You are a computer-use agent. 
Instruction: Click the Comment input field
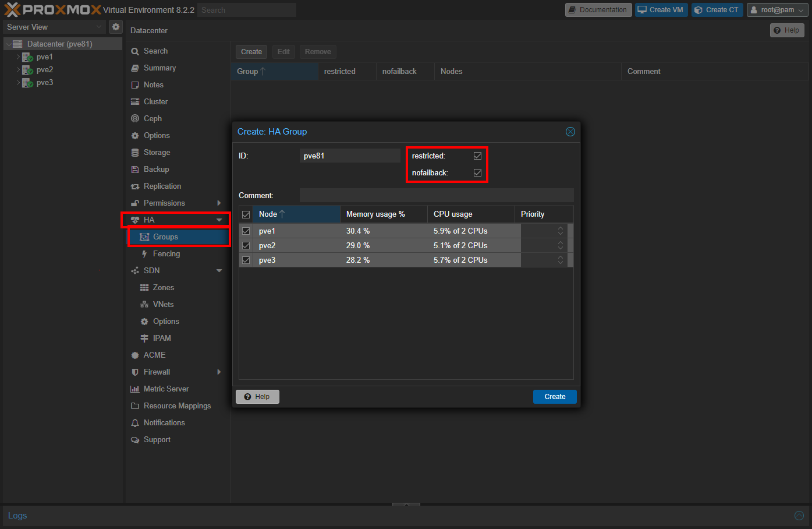tap(437, 195)
